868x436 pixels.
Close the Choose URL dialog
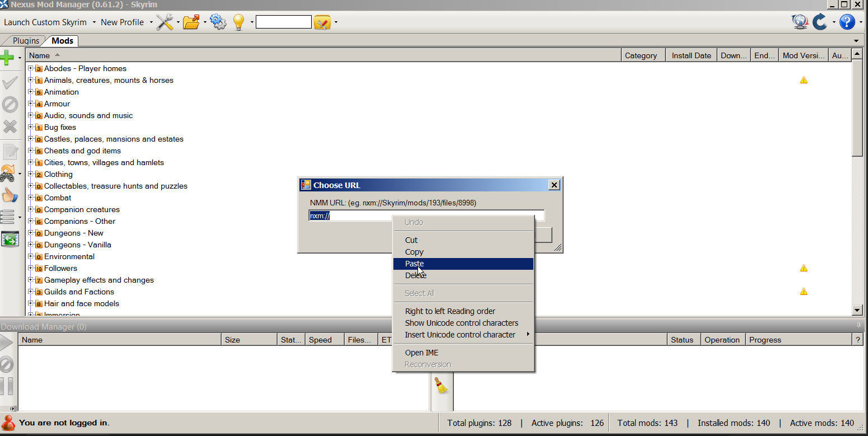point(554,185)
